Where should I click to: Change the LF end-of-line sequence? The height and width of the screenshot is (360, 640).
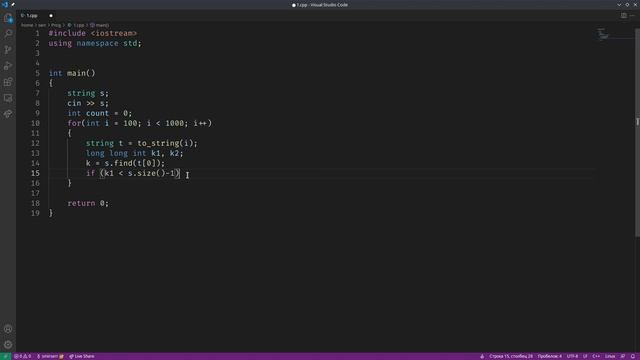(585, 356)
